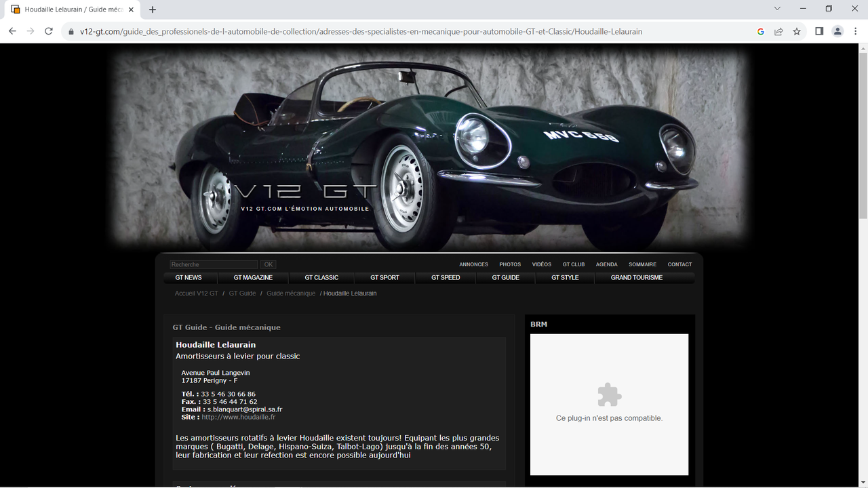Click Amortisseurs à levier pour classic subtitle
Viewport: 868px width, 488px height.
[x=237, y=357]
